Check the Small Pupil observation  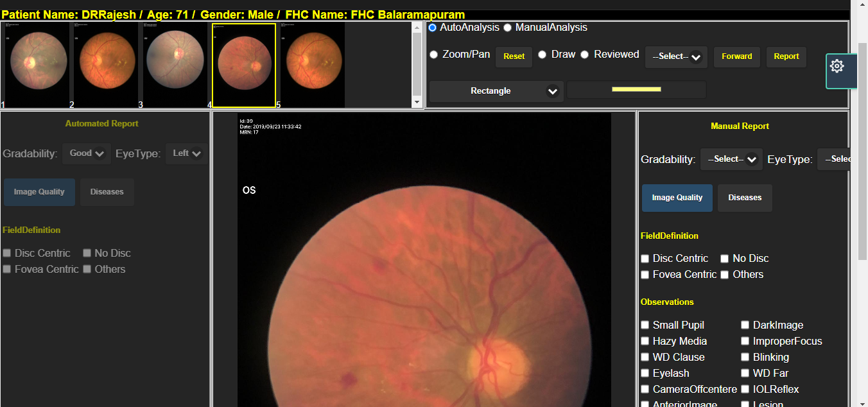tap(645, 325)
